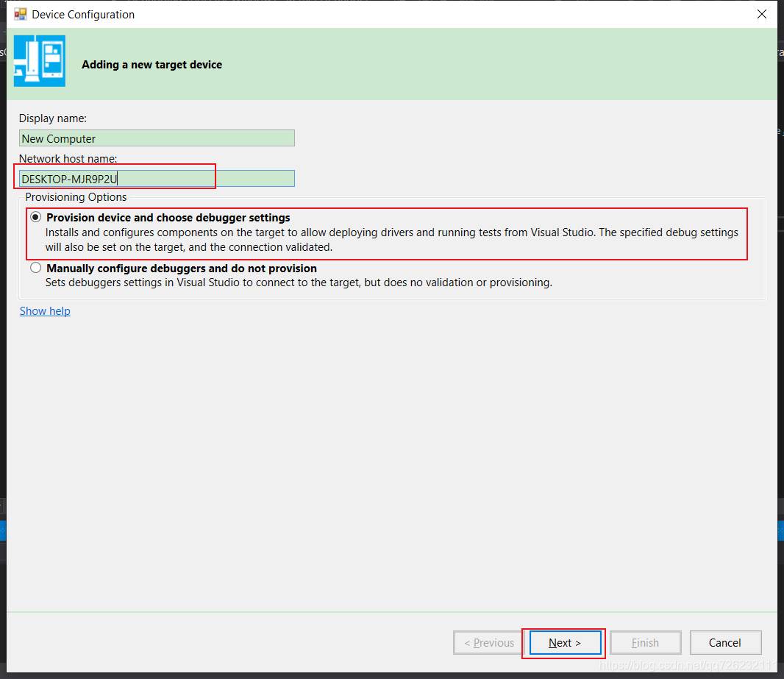
Task: Click the Cancel button
Action: [x=725, y=642]
